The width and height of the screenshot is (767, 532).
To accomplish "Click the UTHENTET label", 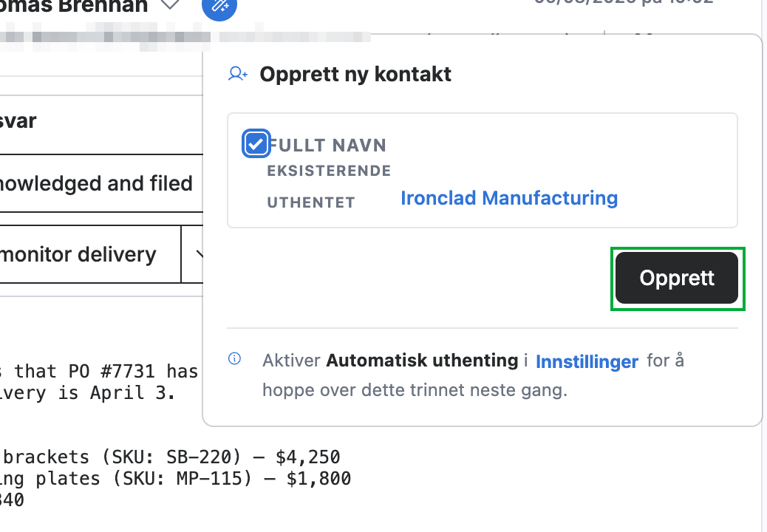I will coord(311,202).
